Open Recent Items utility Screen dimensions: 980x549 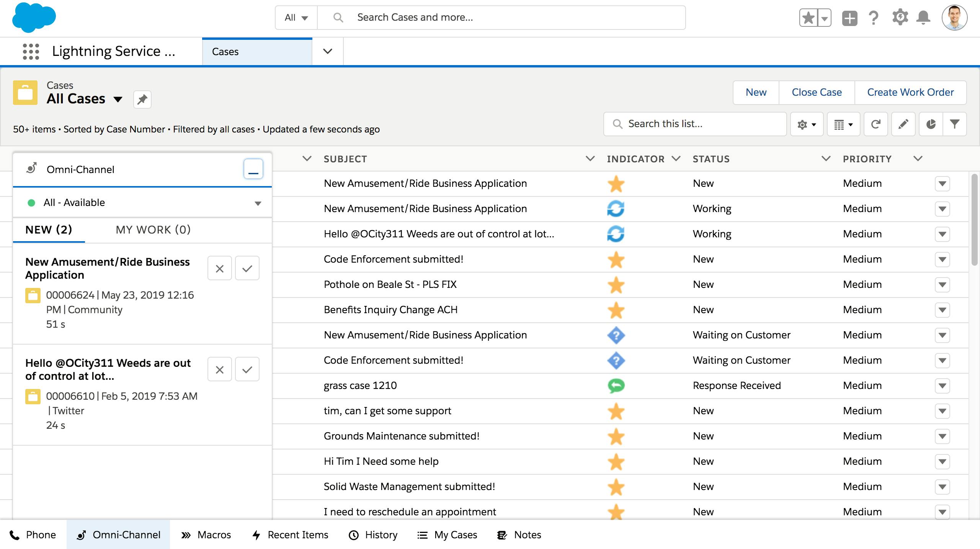(290, 535)
